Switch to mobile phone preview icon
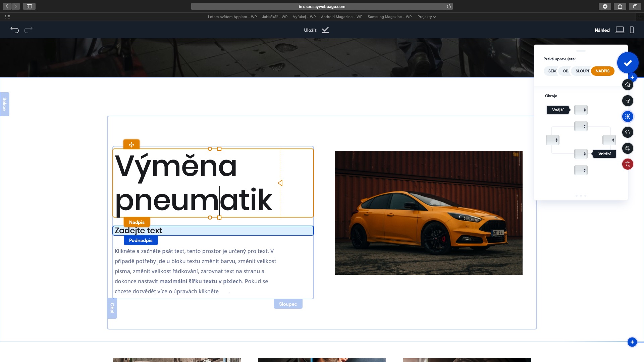The width and height of the screenshot is (644, 362). [x=632, y=30]
